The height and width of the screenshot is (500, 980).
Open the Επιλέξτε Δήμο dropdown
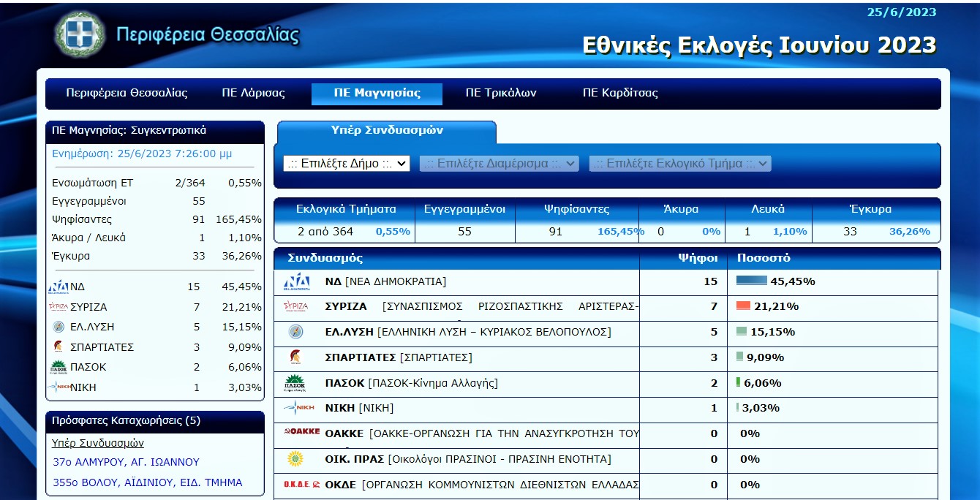347,164
